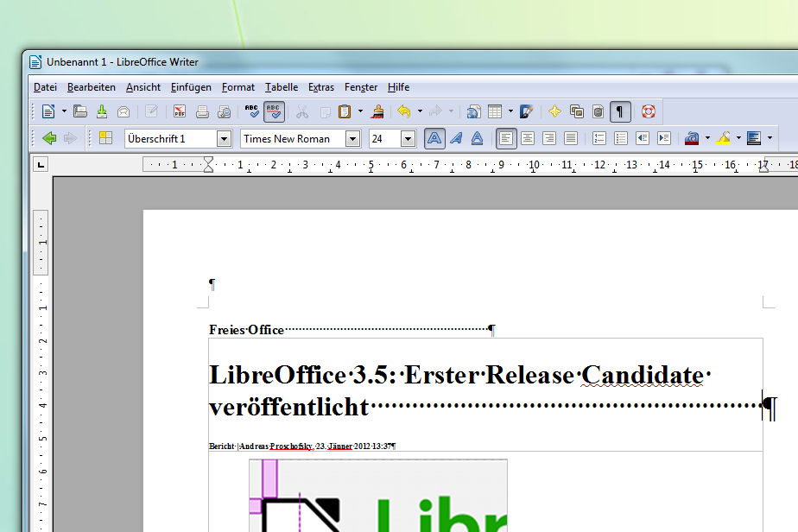Open the Gallery icon
The image size is (798, 532).
(577, 111)
